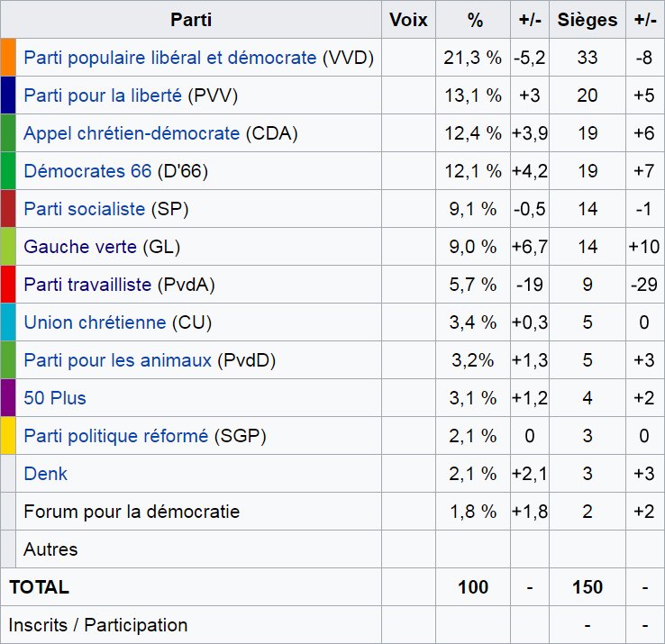
Task: Click the purple 50 Plus color swatch
Action: (8, 398)
